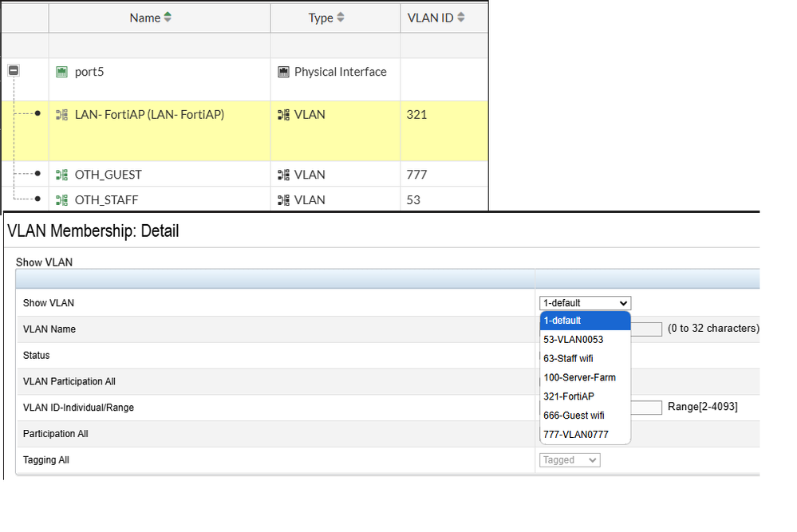Image resolution: width=797 pixels, height=532 pixels.
Task: Click the VLAN ID range input field
Action: (x=646, y=408)
